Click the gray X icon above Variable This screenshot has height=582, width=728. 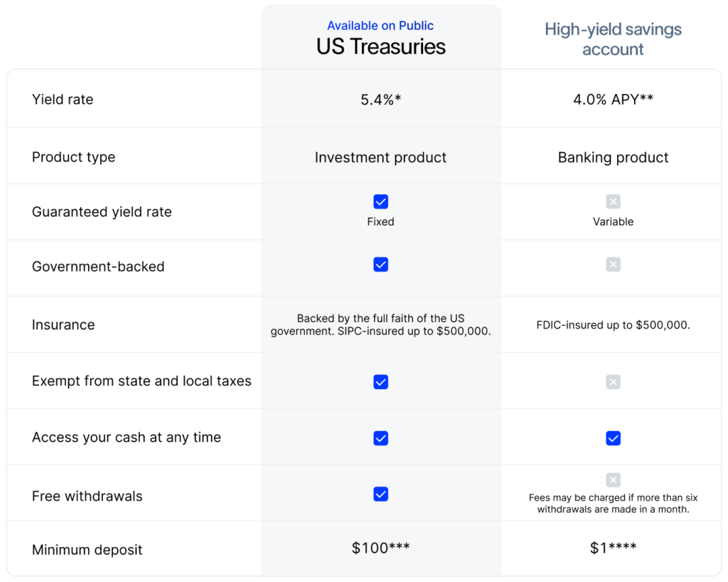[x=613, y=201]
